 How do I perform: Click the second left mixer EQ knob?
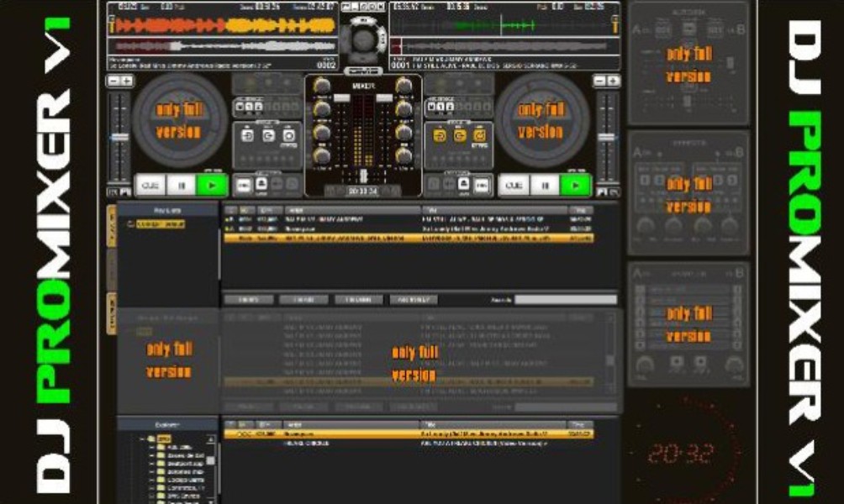pos(322,109)
